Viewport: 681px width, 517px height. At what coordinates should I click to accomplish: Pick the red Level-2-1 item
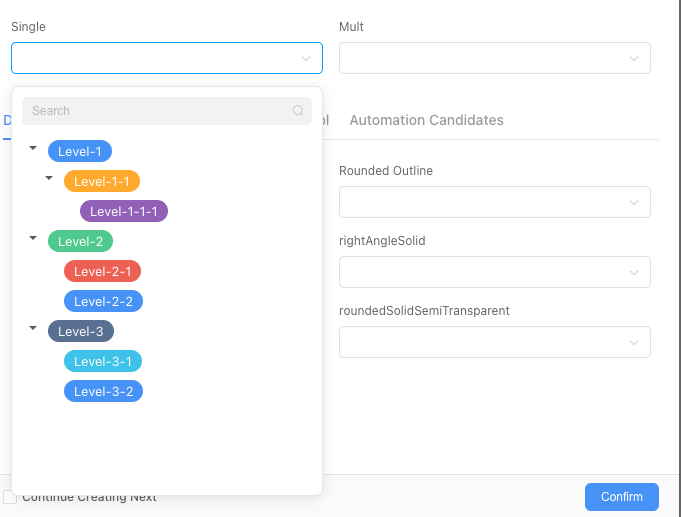pyautogui.click(x=103, y=271)
